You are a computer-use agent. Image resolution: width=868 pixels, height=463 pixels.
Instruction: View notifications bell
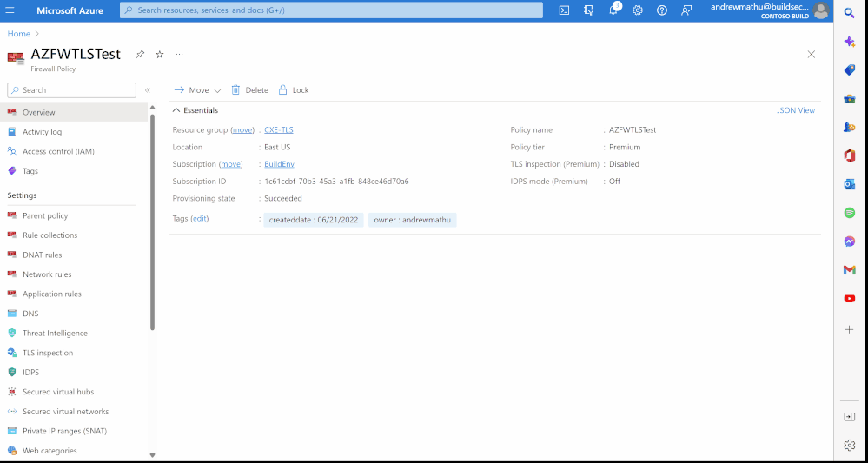pos(613,10)
